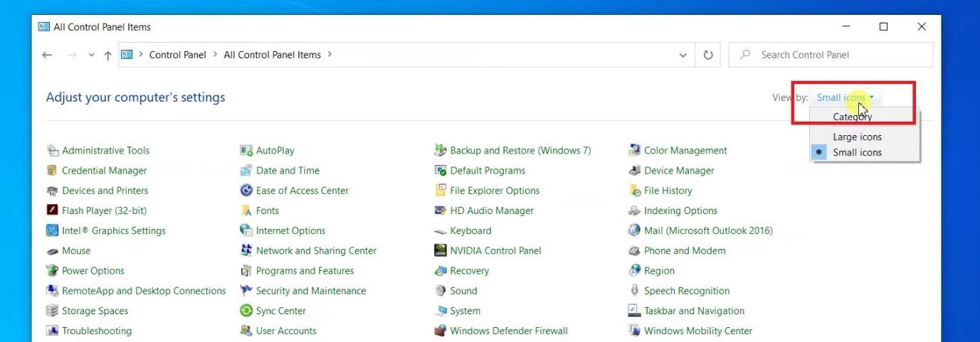Open the Internet Options icon
The height and width of the screenshot is (342, 980).
tap(246, 230)
